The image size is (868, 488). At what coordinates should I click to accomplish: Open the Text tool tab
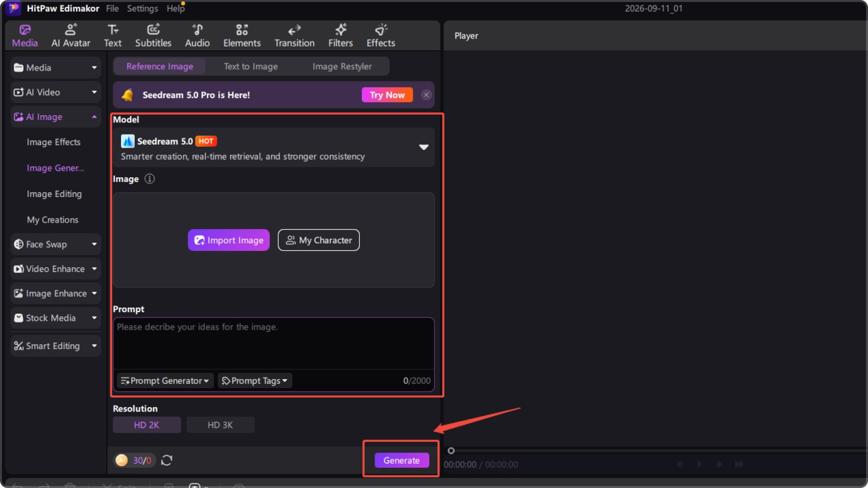click(x=112, y=36)
